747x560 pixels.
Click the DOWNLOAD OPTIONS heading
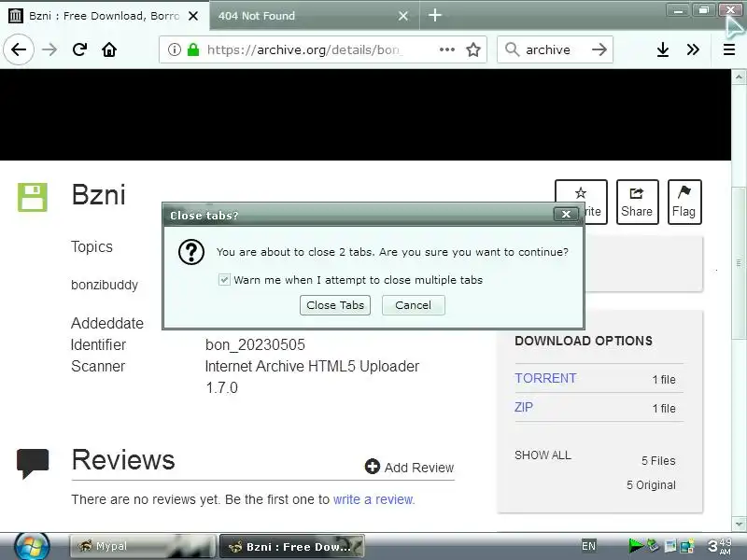(584, 341)
